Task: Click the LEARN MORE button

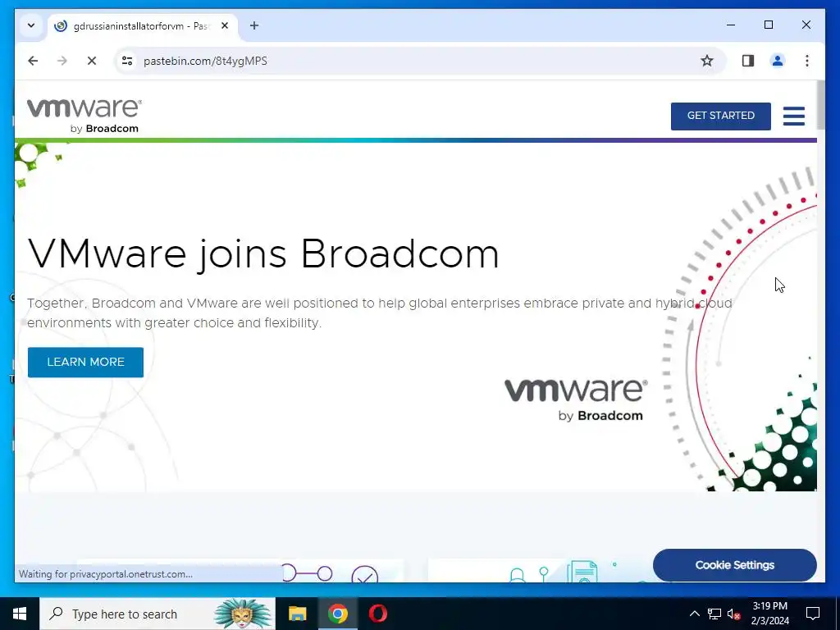Action: click(x=85, y=362)
